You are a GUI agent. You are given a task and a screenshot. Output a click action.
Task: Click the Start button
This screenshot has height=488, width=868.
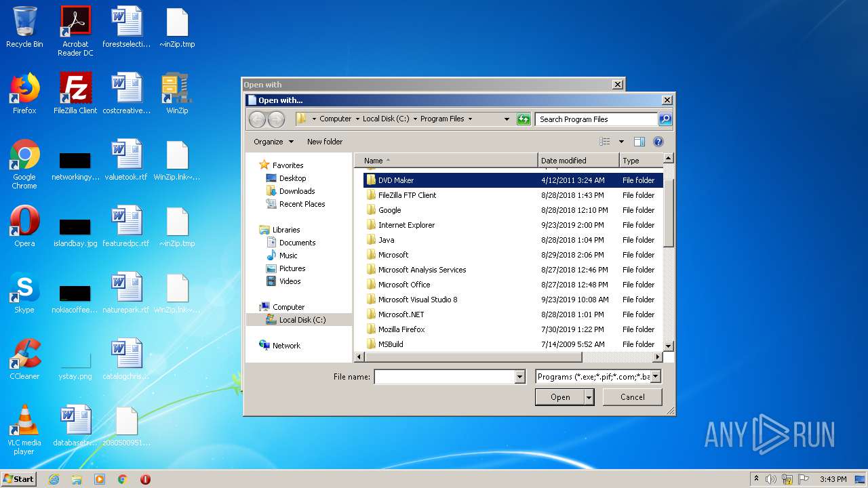(19, 479)
